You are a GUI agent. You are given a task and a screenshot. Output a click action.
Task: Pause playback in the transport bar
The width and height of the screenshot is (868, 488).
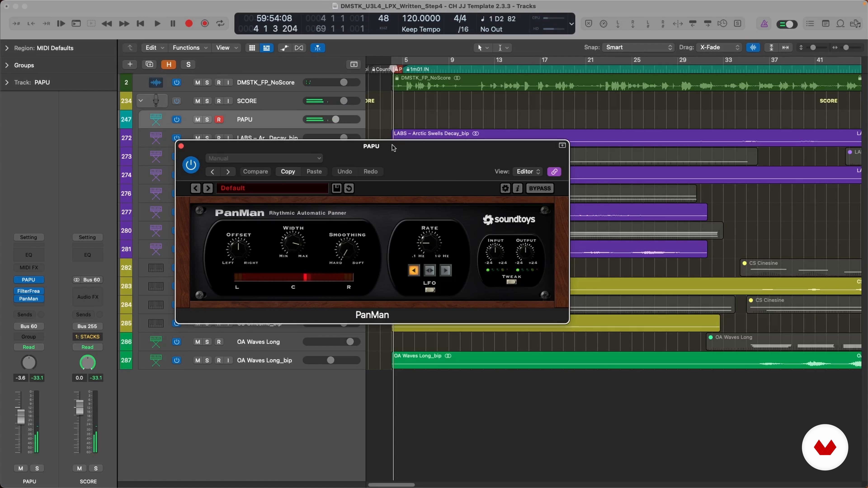[x=173, y=23]
